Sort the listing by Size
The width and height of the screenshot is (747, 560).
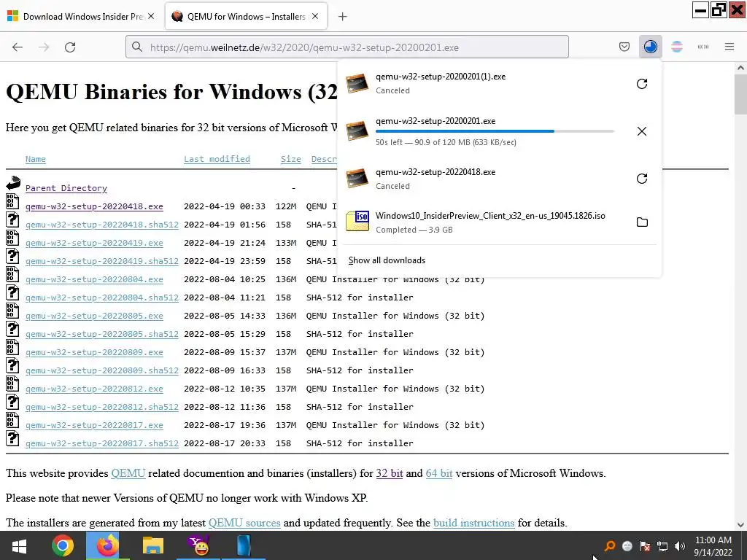[x=290, y=159]
